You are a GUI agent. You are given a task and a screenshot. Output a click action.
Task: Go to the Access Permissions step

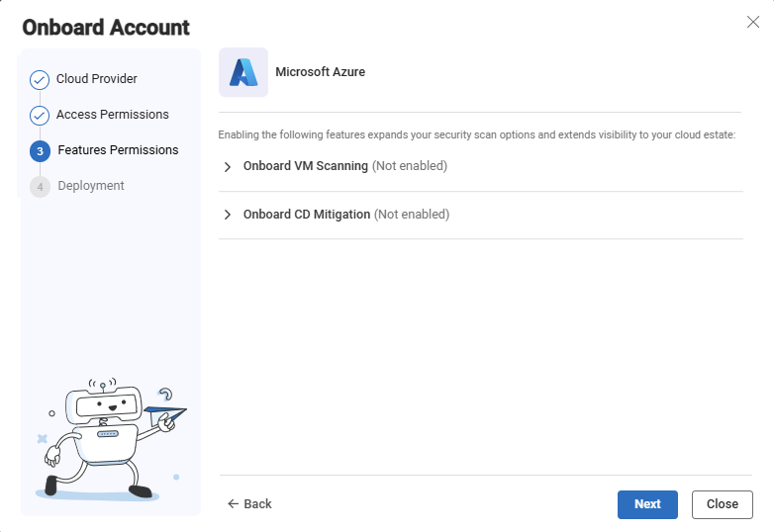tap(113, 115)
